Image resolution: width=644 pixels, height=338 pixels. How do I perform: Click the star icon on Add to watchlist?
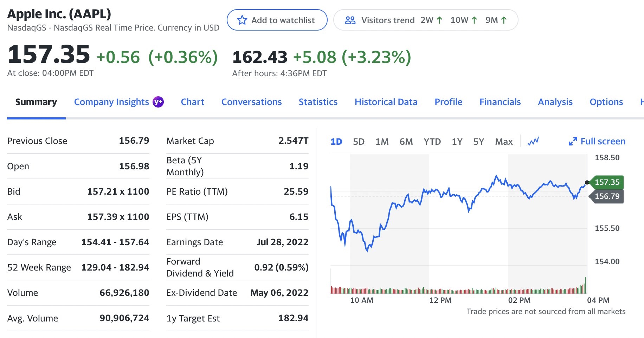point(242,20)
